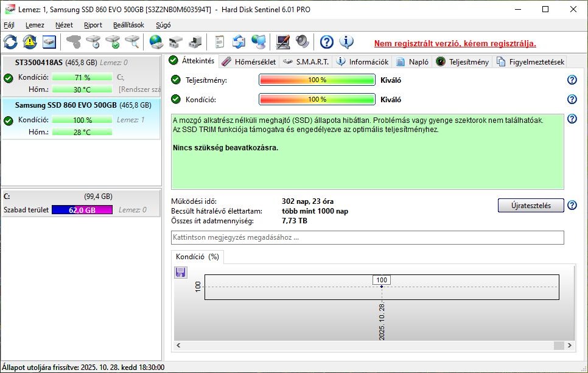Click the save floppy icon above the chart
588x373 pixels.
180,272
